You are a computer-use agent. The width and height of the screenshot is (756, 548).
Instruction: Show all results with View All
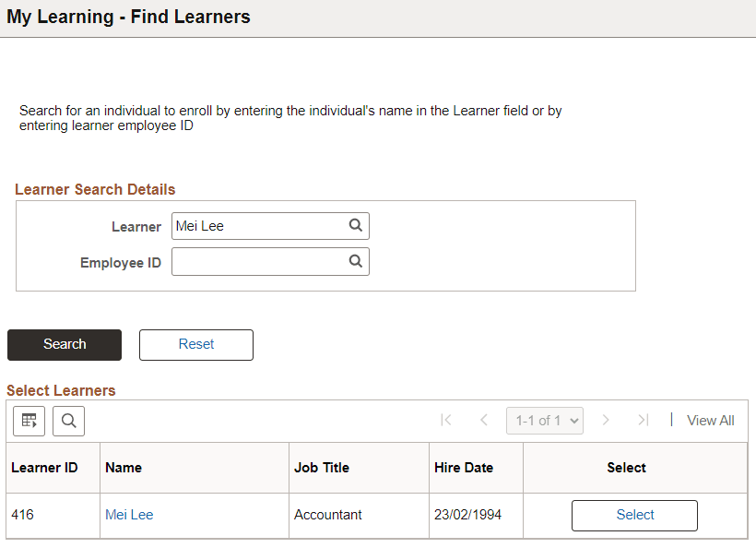tap(710, 420)
